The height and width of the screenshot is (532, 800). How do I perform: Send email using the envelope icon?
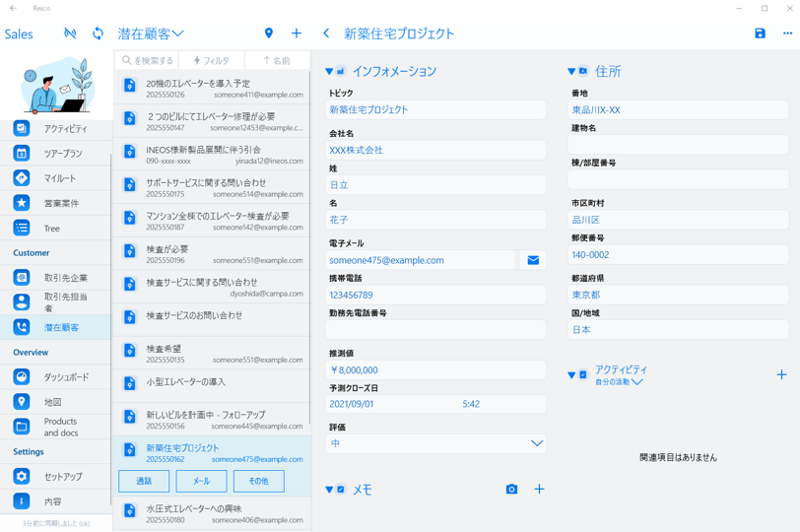[533, 260]
